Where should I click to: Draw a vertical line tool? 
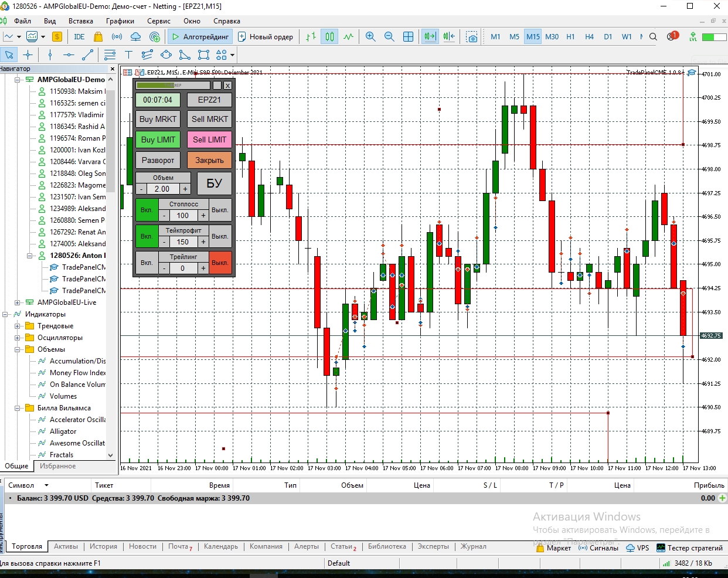(x=50, y=55)
